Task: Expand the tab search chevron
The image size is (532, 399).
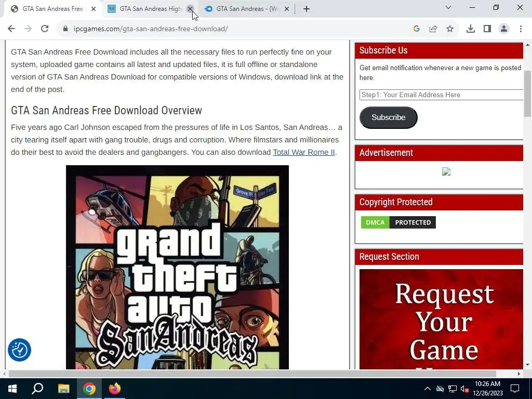Action: point(448,7)
